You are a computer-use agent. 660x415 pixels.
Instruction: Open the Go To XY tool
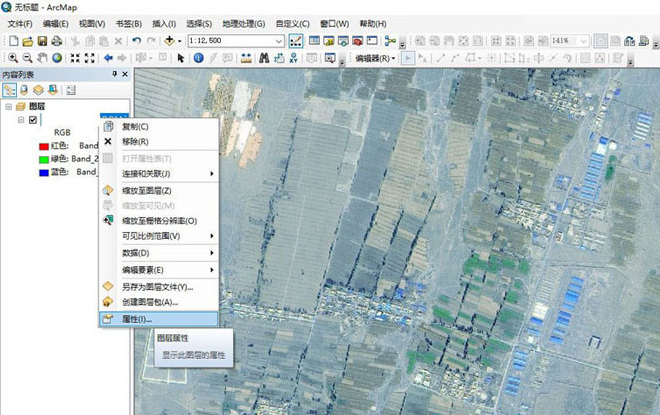tap(293, 58)
